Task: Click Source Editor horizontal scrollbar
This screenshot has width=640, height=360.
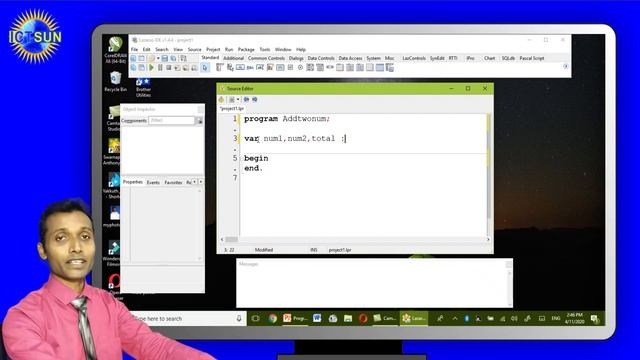Action: (355, 240)
